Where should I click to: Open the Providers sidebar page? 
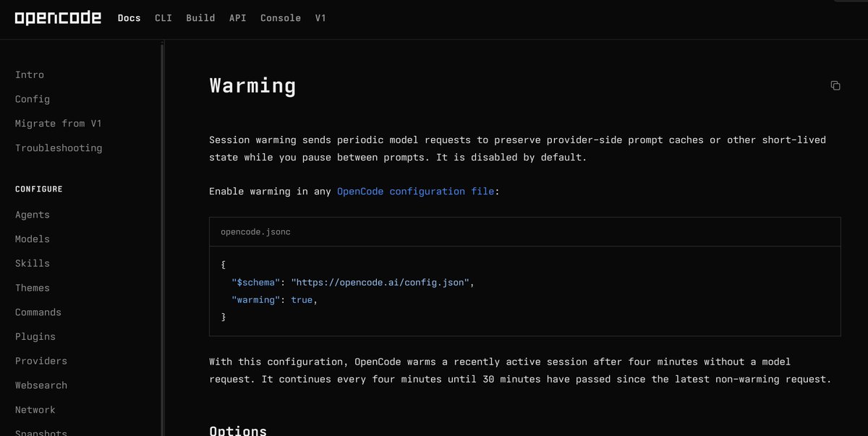pos(41,361)
